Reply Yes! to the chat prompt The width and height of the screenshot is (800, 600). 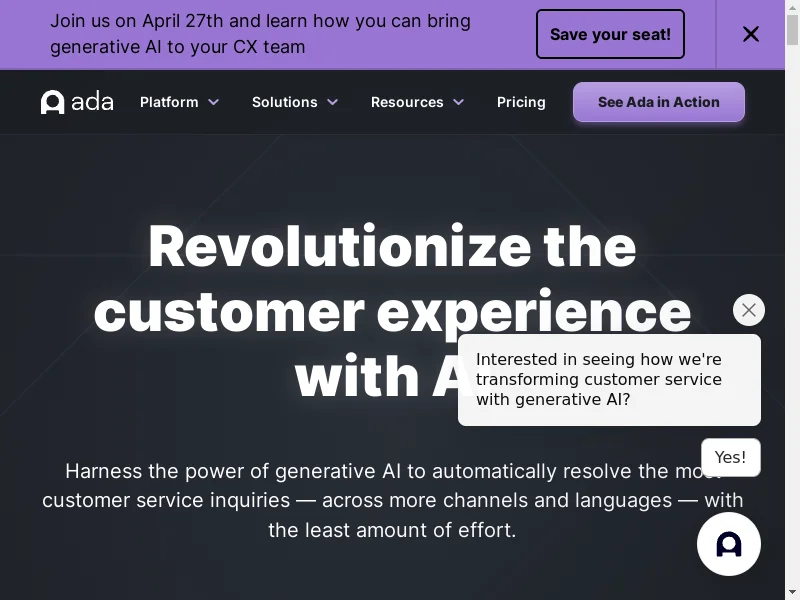(731, 457)
